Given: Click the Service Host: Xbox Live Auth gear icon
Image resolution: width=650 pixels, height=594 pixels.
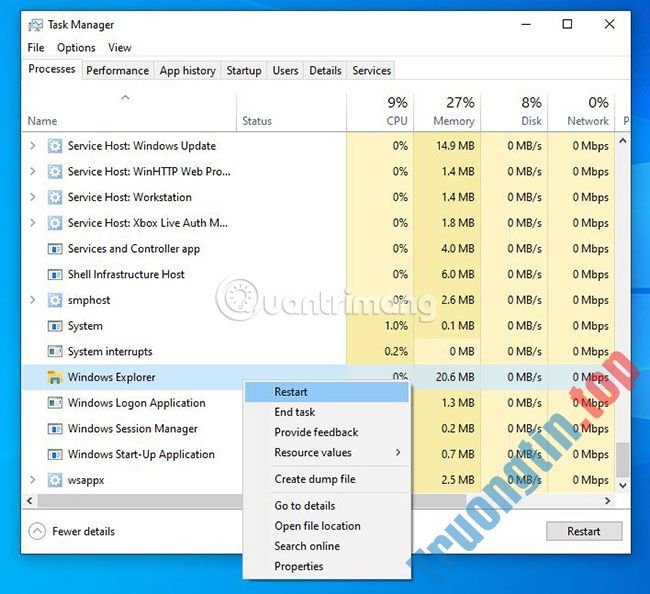Looking at the screenshot, I should pyautogui.click(x=55, y=223).
